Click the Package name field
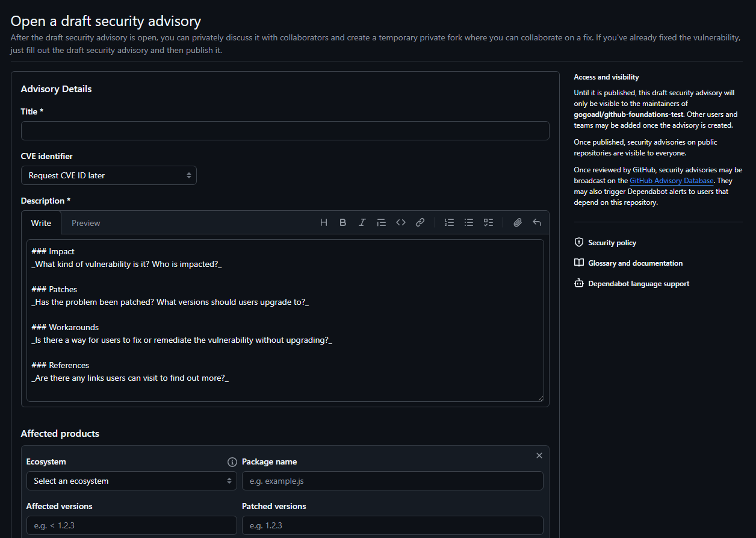 [x=392, y=481]
